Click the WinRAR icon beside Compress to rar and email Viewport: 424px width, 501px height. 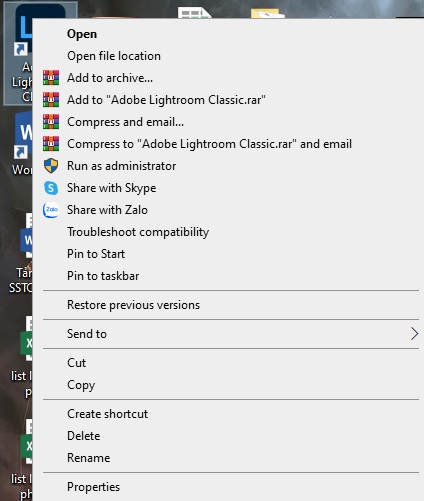[x=51, y=144]
